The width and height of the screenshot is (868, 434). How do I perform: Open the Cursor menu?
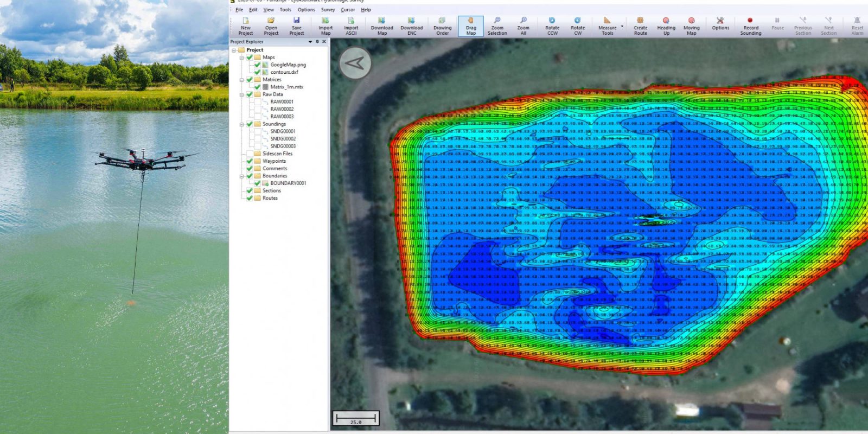(x=348, y=10)
